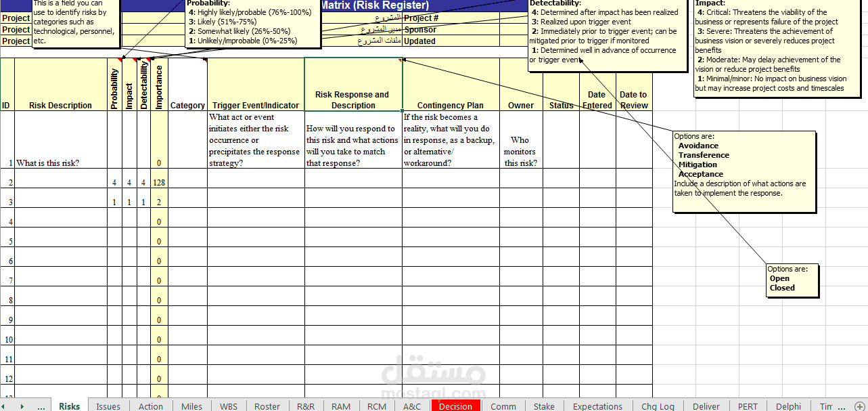Open the Action sheet tab
Image resolution: width=868 pixels, height=411 pixels.
point(151,406)
